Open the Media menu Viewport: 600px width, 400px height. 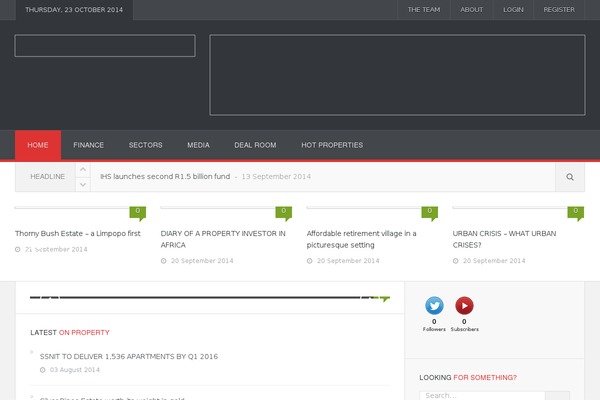coord(198,145)
